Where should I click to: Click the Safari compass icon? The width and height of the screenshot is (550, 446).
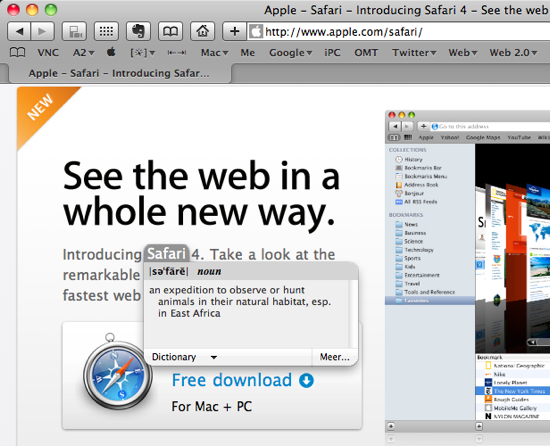117,373
